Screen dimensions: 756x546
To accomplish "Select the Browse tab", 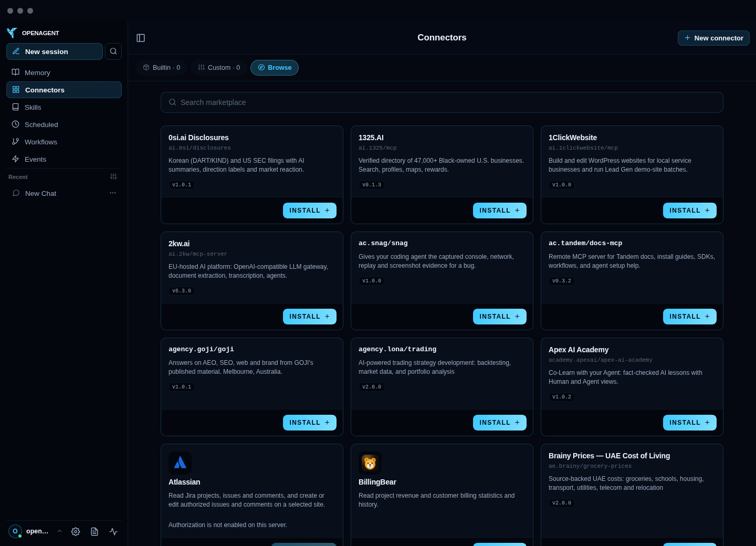I will (x=275, y=68).
